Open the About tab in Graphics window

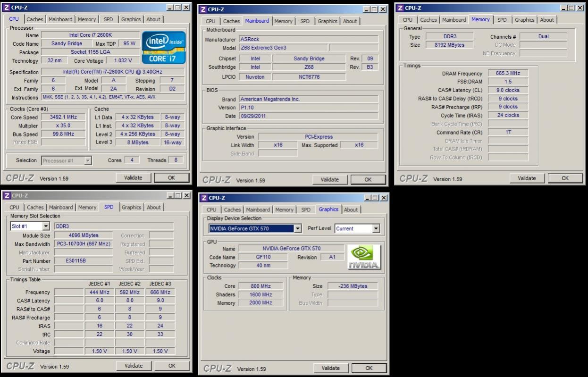(x=351, y=209)
